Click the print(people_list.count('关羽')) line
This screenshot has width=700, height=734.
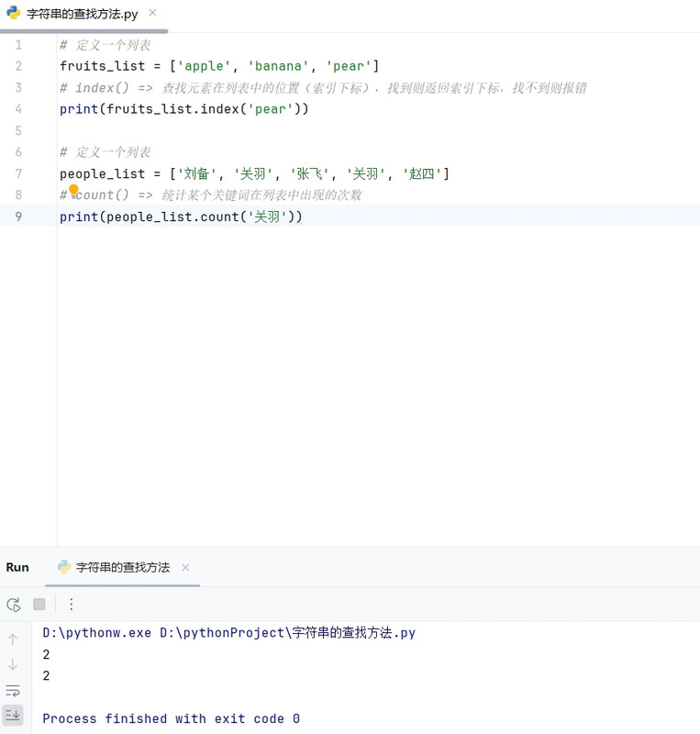pos(181,217)
